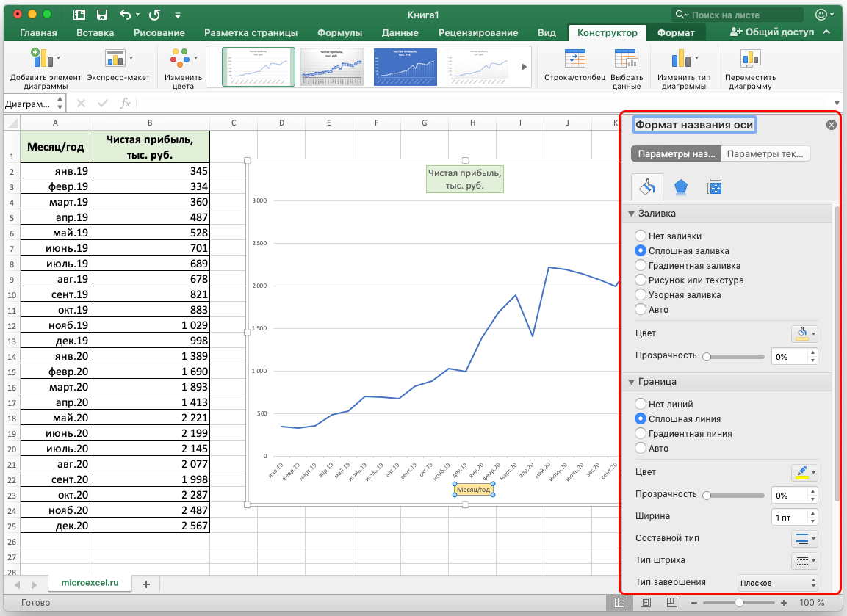847x616 pixels.
Task: Click the 'Общий доступ' share button
Action: [772, 32]
